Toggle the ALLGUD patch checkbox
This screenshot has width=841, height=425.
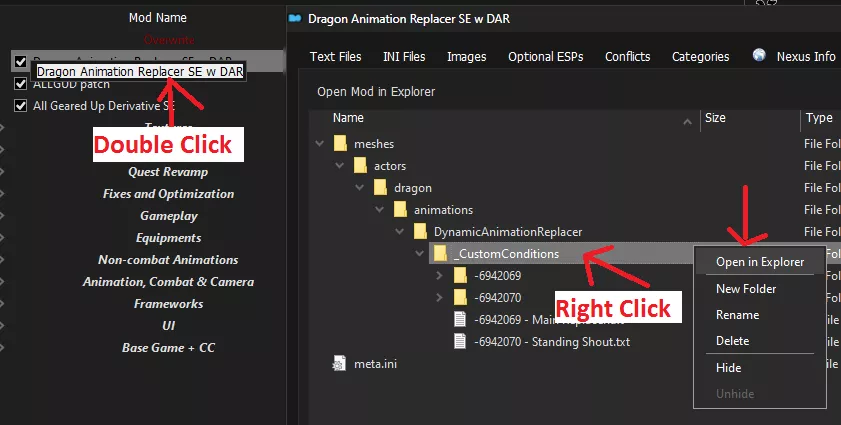coord(20,84)
